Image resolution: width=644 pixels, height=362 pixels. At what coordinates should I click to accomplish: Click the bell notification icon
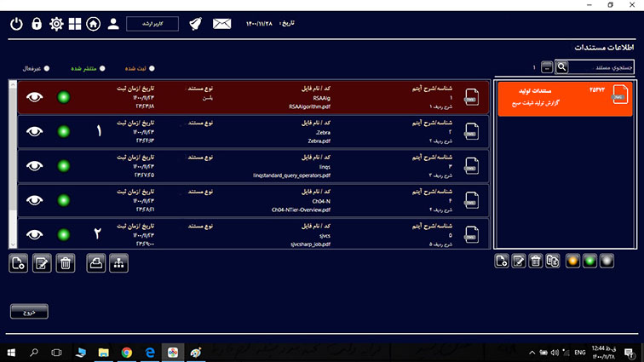[196, 24]
